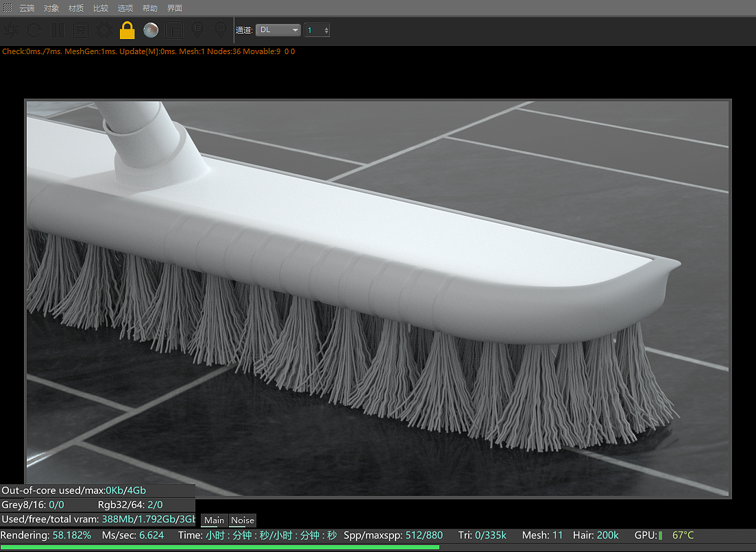Open the 帮助 menu

(x=150, y=8)
